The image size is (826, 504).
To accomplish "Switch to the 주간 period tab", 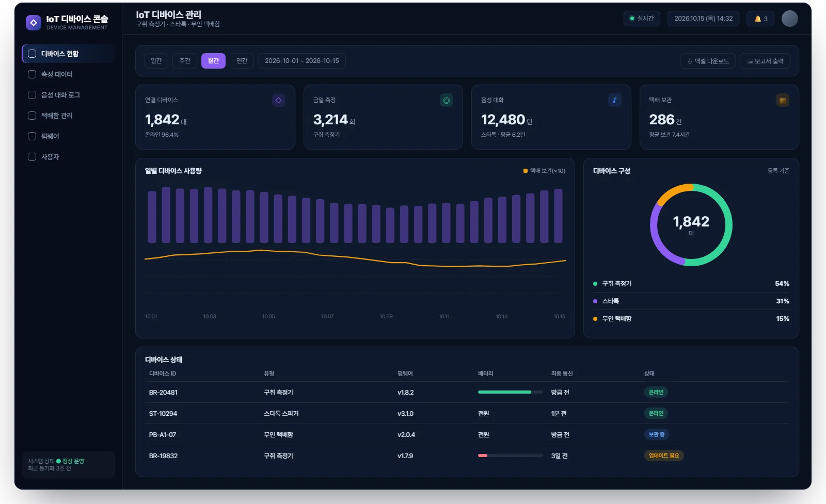I will point(185,61).
